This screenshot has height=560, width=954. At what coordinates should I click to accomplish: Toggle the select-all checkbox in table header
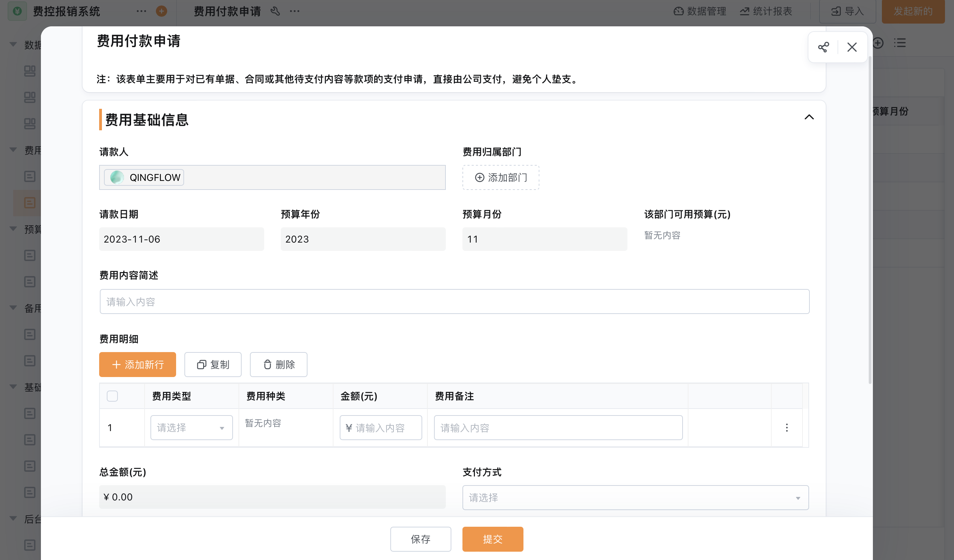tap(112, 396)
